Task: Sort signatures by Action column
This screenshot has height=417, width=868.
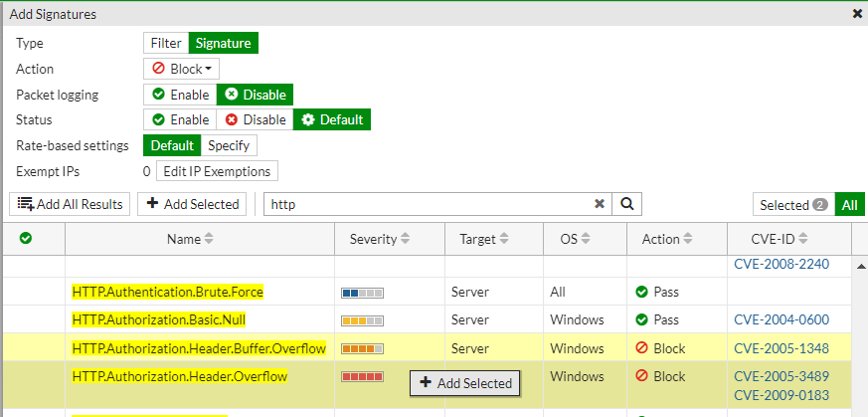Action: tap(668, 239)
